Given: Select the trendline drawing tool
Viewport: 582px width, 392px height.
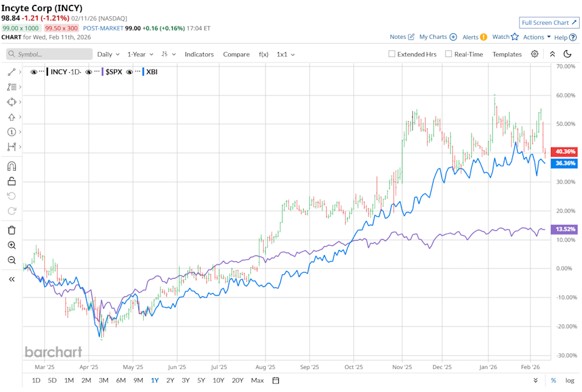Looking at the screenshot, I should (x=13, y=71).
